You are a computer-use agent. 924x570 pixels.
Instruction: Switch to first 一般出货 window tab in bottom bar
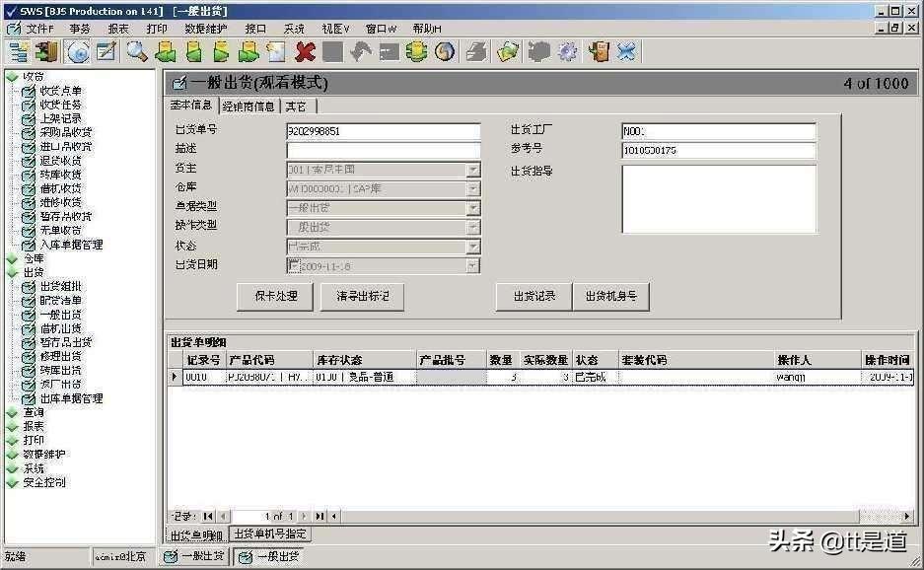pos(194,556)
